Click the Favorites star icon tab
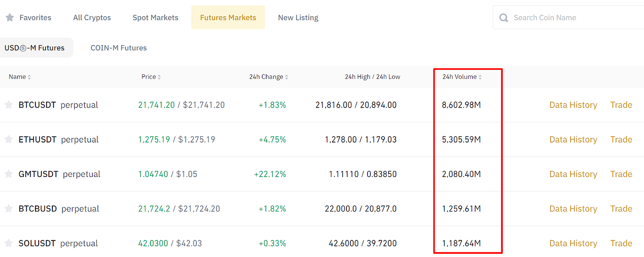 pyautogui.click(x=10, y=17)
